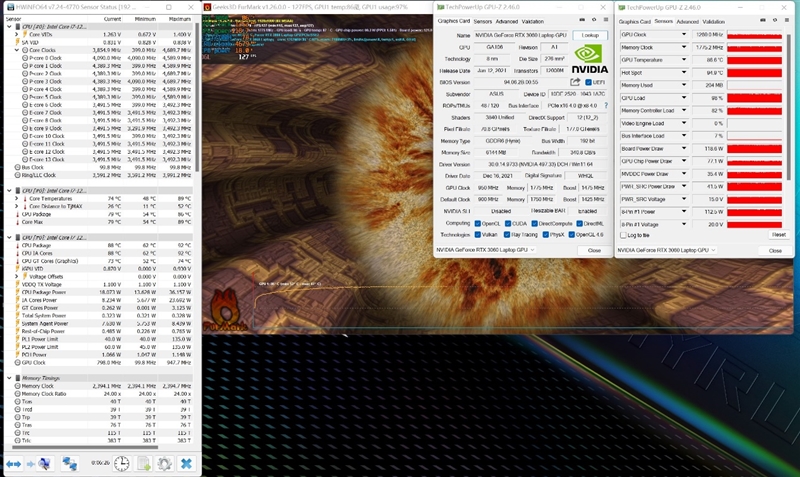
Task: Select the Ring/LLC Clock row
Action: coord(99,175)
